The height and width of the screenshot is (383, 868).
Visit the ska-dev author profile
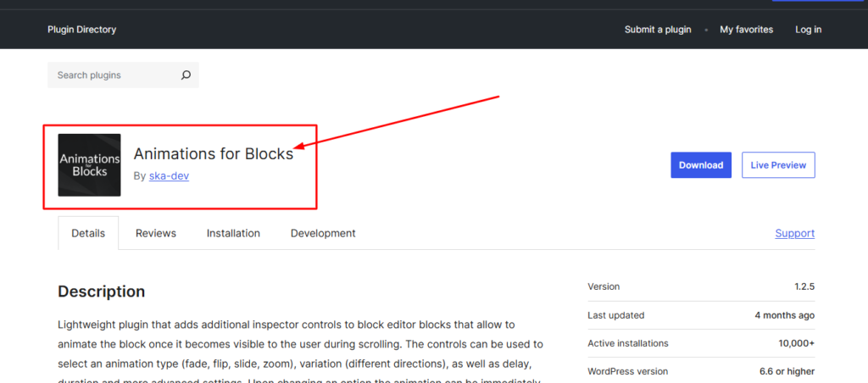point(169,176)
